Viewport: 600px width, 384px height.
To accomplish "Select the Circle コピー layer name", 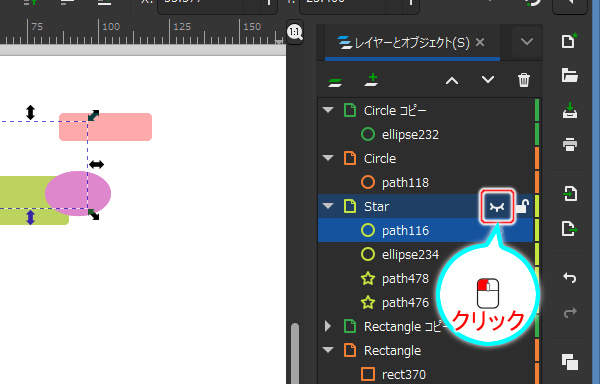I will 395,111.
